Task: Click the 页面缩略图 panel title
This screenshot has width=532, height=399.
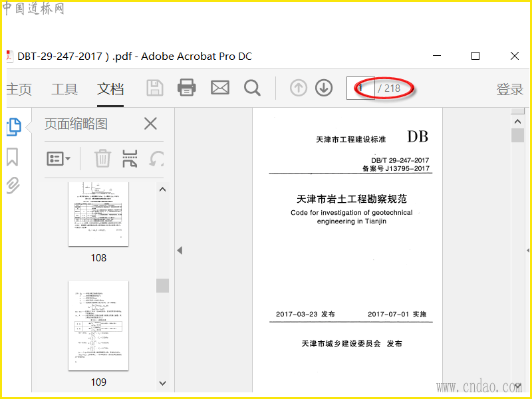Action: click(76, 124)
